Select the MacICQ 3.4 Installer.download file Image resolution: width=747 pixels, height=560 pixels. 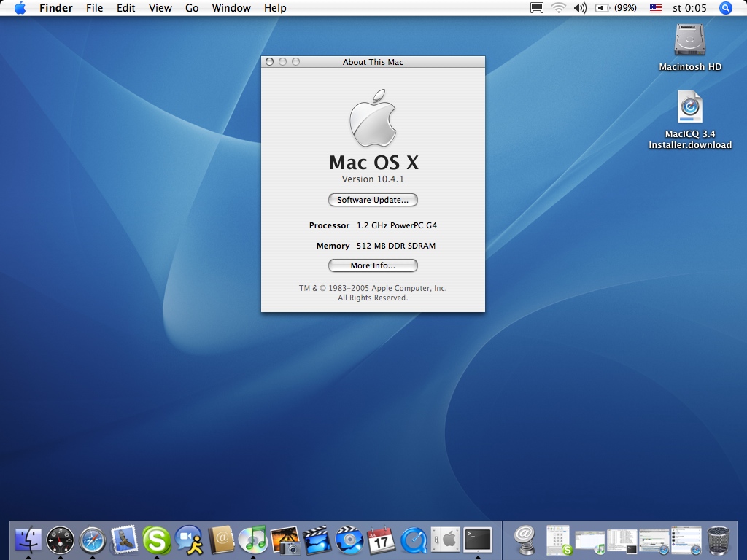(689, 108)
